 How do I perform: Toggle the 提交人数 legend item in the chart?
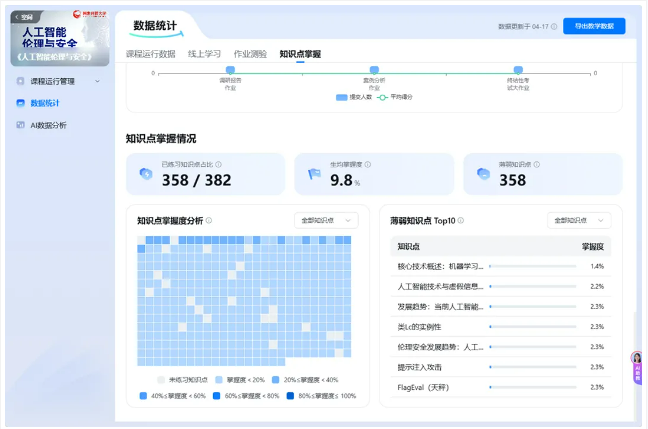pyautogui.click(x=354, y=98)
